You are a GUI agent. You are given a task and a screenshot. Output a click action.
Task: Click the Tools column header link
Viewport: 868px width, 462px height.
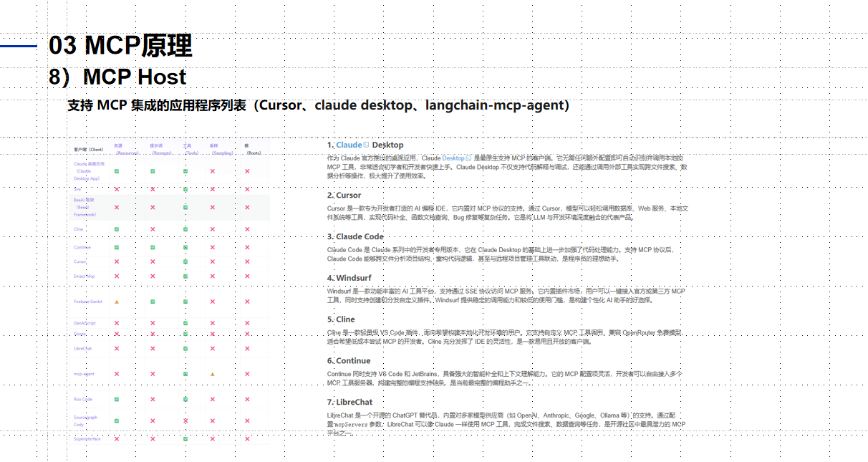click(191, 149)
